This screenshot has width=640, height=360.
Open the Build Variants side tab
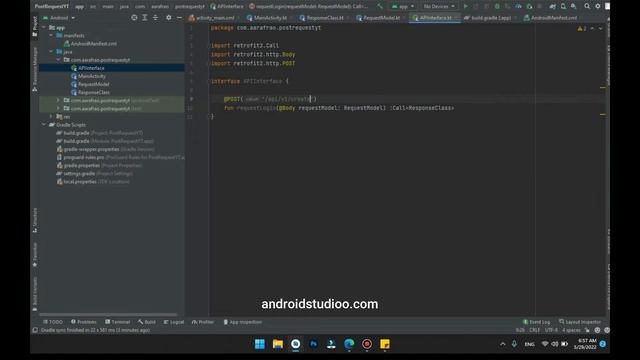click(35, 294)
